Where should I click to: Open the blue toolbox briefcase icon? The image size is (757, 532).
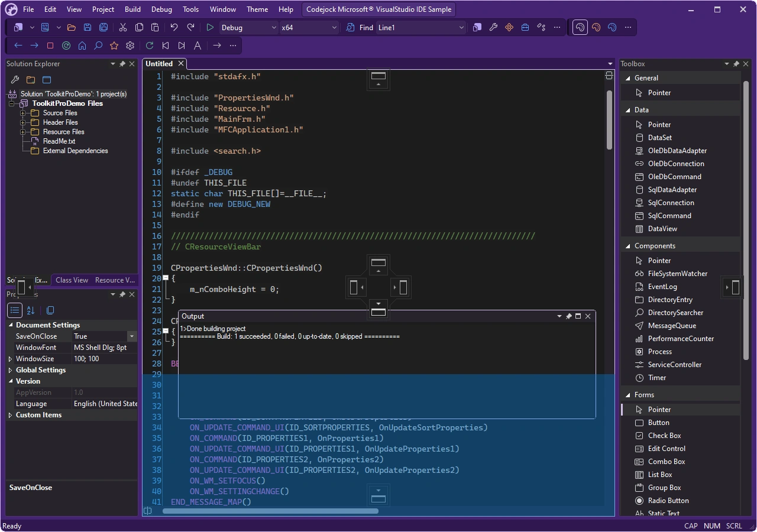click(525, 27)
